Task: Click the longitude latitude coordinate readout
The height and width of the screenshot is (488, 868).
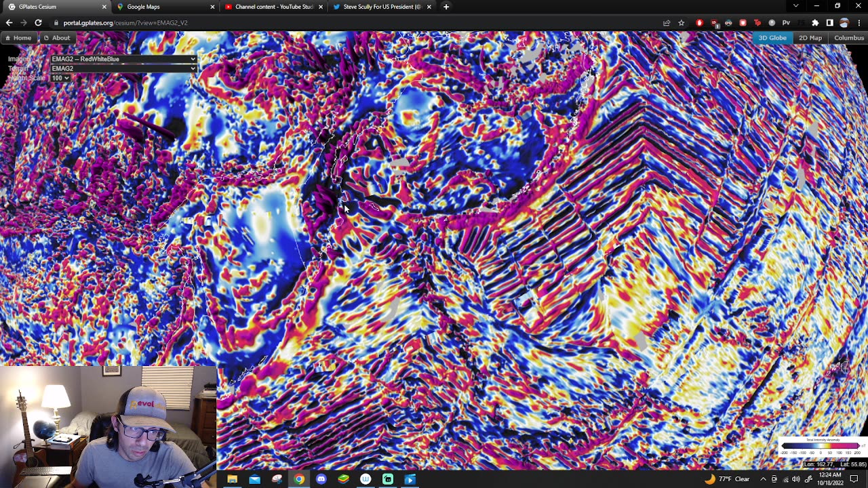Action: coord(835,464)
